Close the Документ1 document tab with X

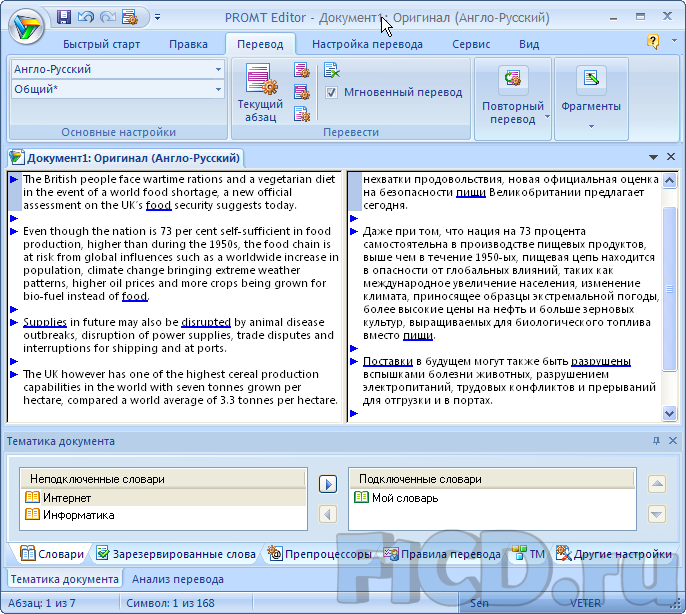[x=671, y=157]
